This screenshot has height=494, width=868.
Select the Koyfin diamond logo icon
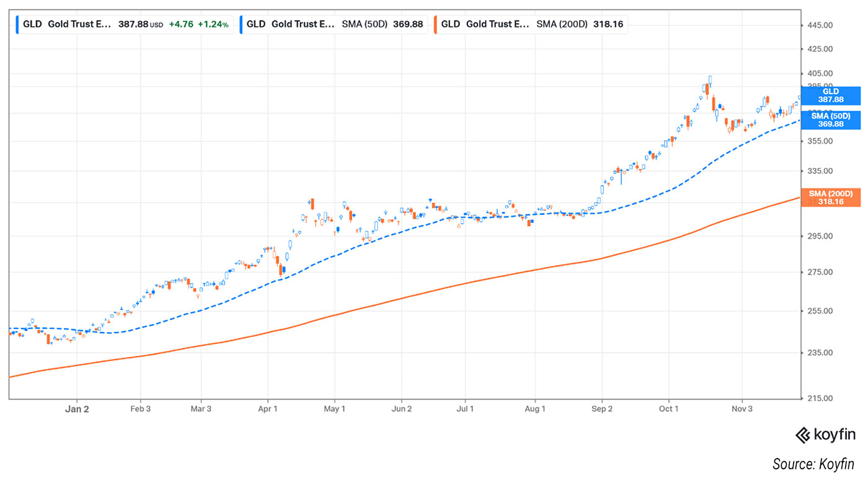(x=804, y=436)
